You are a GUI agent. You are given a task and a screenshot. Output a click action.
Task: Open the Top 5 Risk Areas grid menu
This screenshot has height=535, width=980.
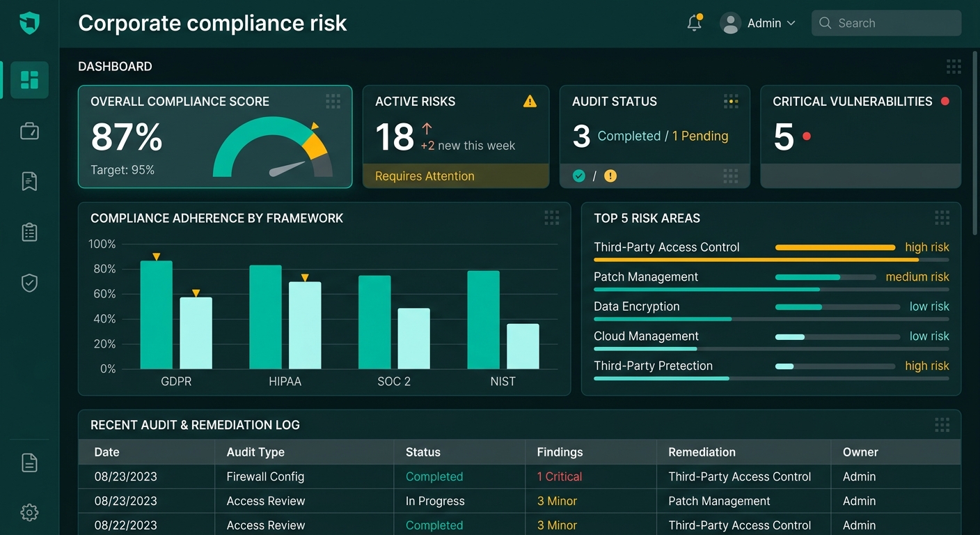[942, 218]
